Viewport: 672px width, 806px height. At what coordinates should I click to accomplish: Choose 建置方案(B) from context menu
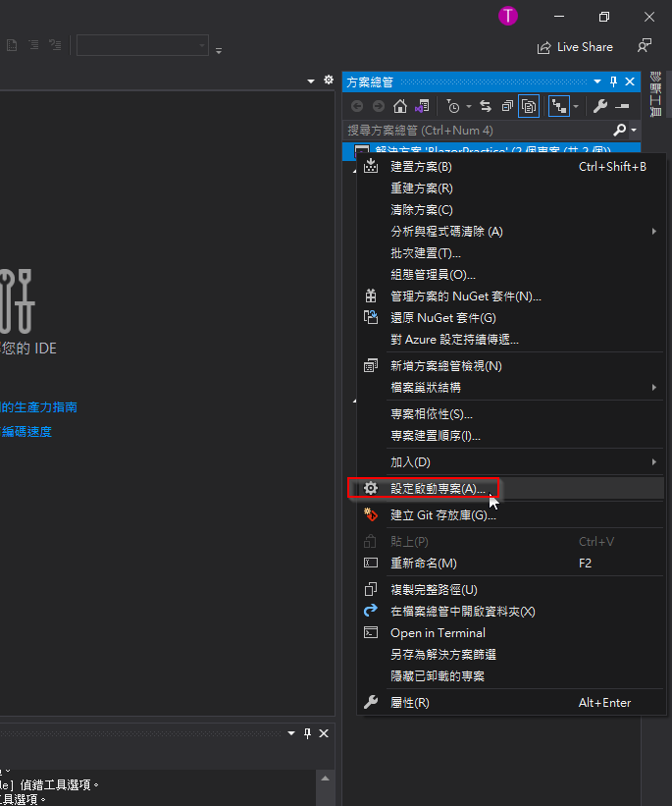click(511, 167)
